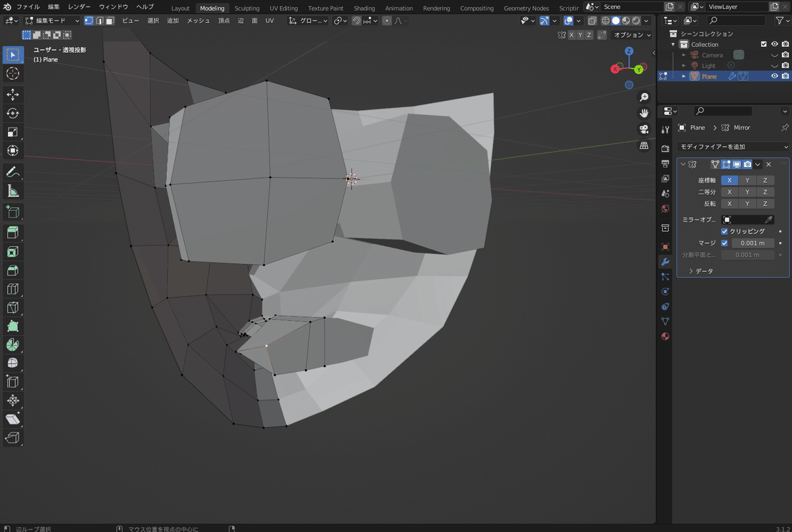
Task: Open the 編集モード mode dropdown
Action: 52,20
